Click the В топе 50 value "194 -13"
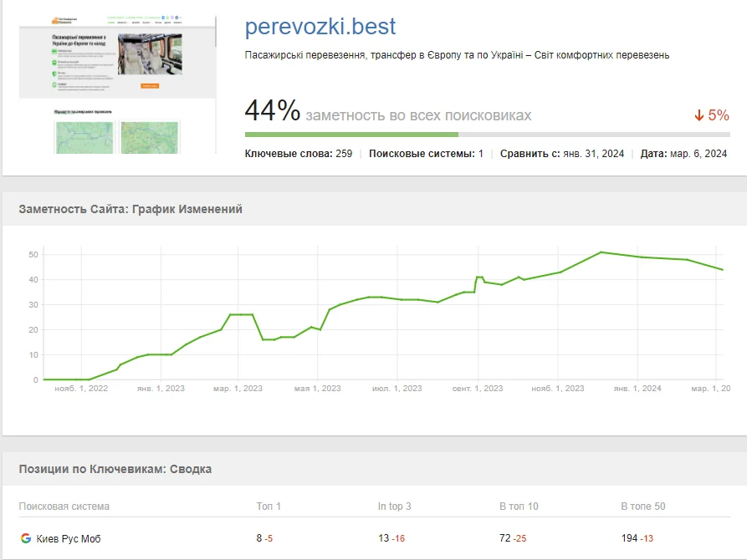 click(x=637, y=538)
